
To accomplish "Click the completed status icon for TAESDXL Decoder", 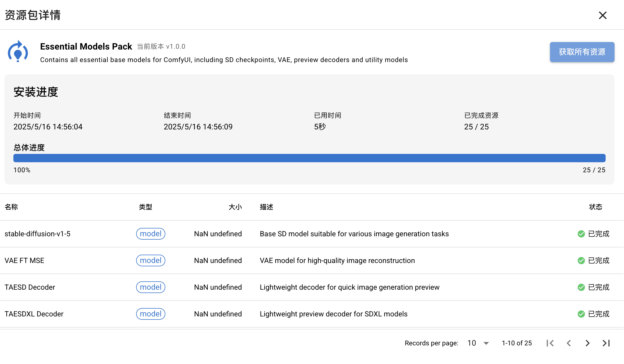I will [x=581, y=314].
